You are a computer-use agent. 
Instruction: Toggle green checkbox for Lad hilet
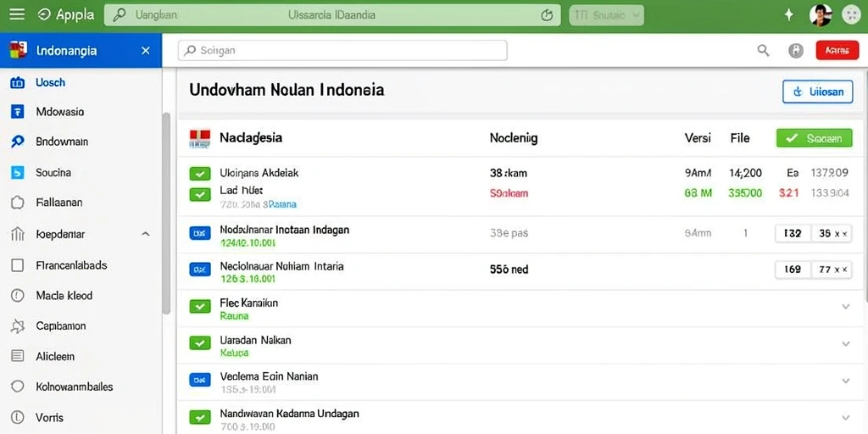200,194
